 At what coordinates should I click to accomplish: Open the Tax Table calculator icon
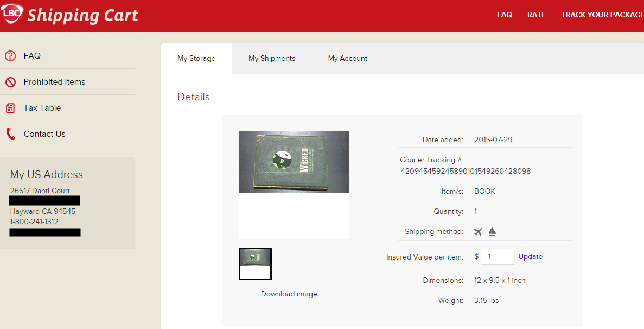pos(10,107)
